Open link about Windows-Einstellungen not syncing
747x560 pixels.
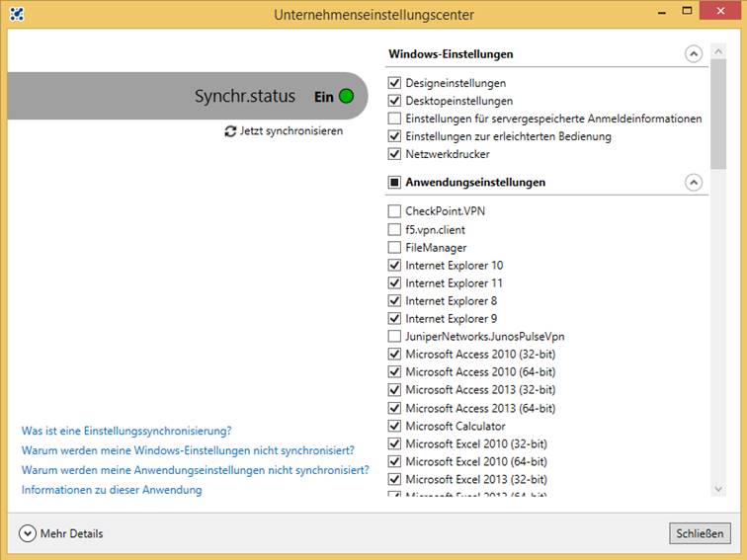coord(188,450)
